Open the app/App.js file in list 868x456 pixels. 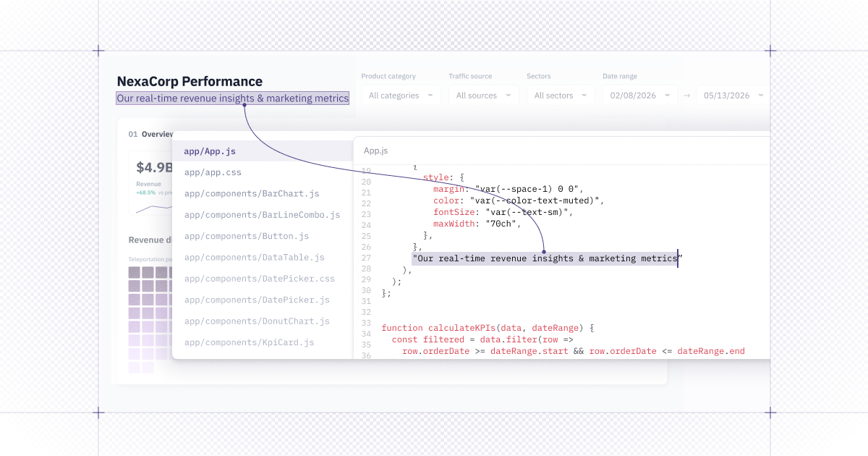(x=263, y=151)
